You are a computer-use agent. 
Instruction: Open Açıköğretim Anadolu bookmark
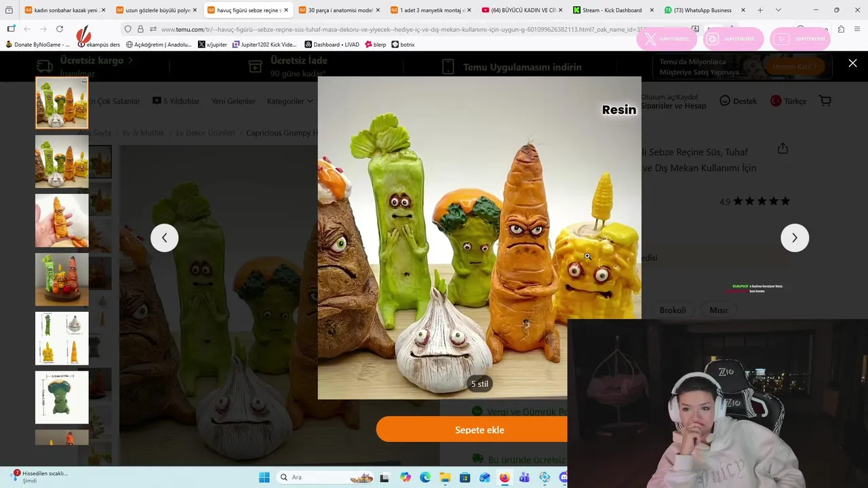click(x=159, y=45)
